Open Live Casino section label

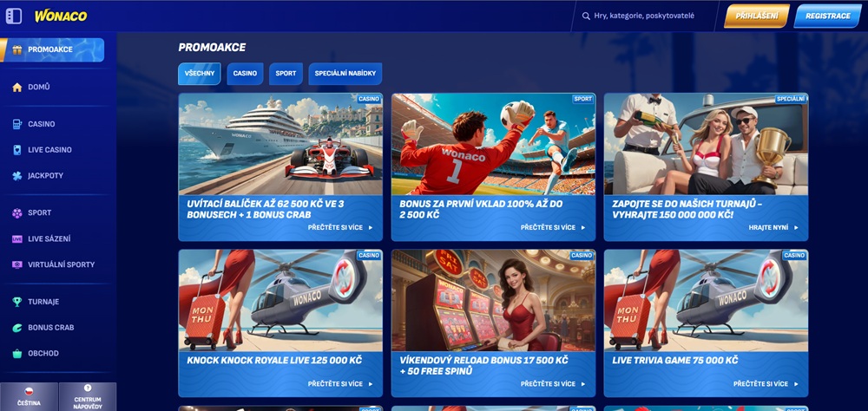(49, 150)
